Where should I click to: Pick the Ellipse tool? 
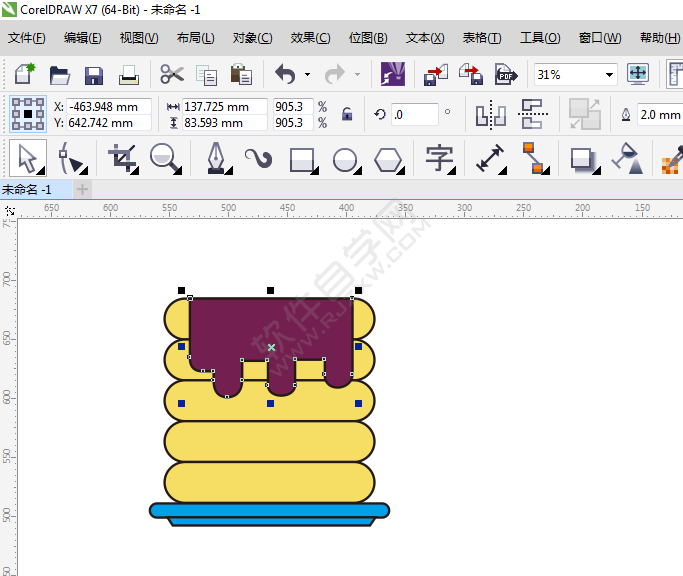(x=345, y=158)
